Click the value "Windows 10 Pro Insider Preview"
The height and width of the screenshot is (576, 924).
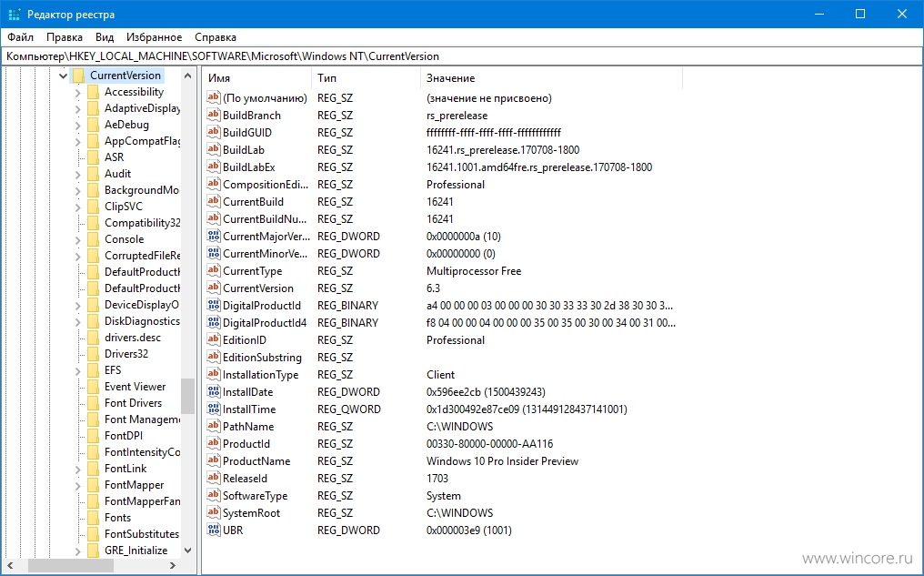click(503, 461)
